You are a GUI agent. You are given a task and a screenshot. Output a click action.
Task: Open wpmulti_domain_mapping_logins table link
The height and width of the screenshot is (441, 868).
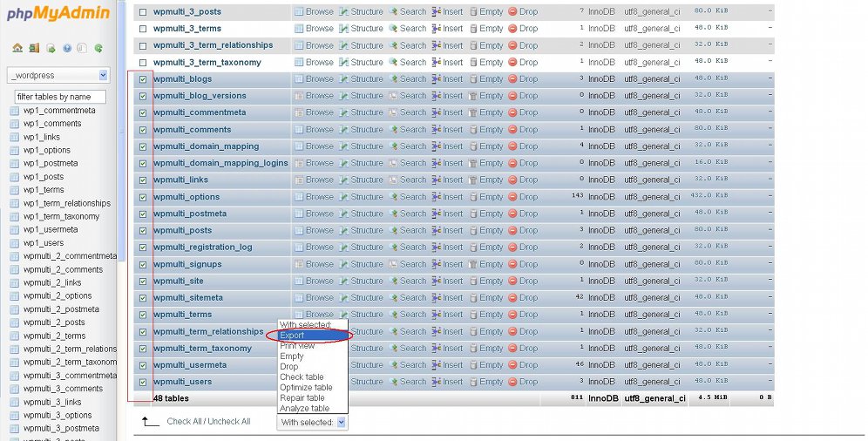click(x=220, y=163)
